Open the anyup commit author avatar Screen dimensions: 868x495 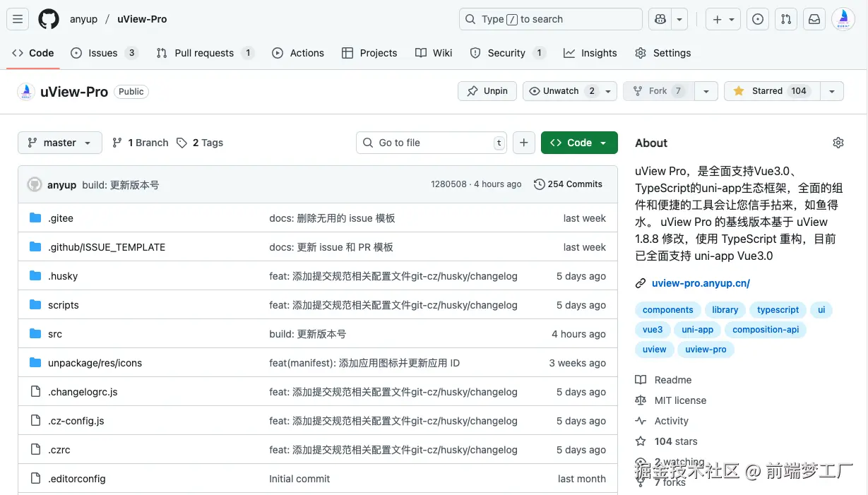[x=35, y=184]
